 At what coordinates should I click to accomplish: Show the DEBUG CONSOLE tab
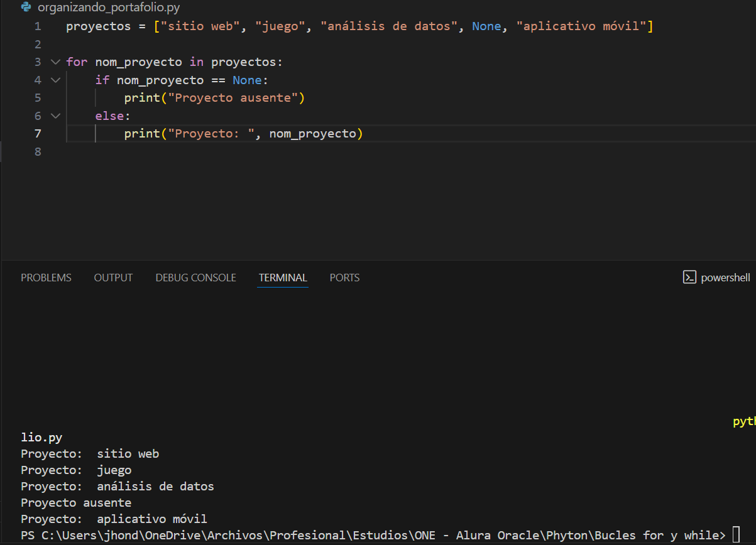[x=195, y=278]
